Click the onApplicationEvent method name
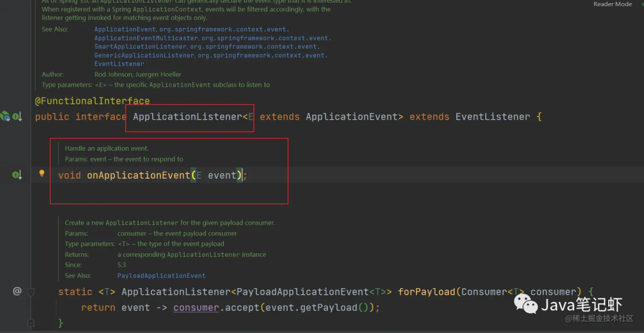 coord(138,175)
